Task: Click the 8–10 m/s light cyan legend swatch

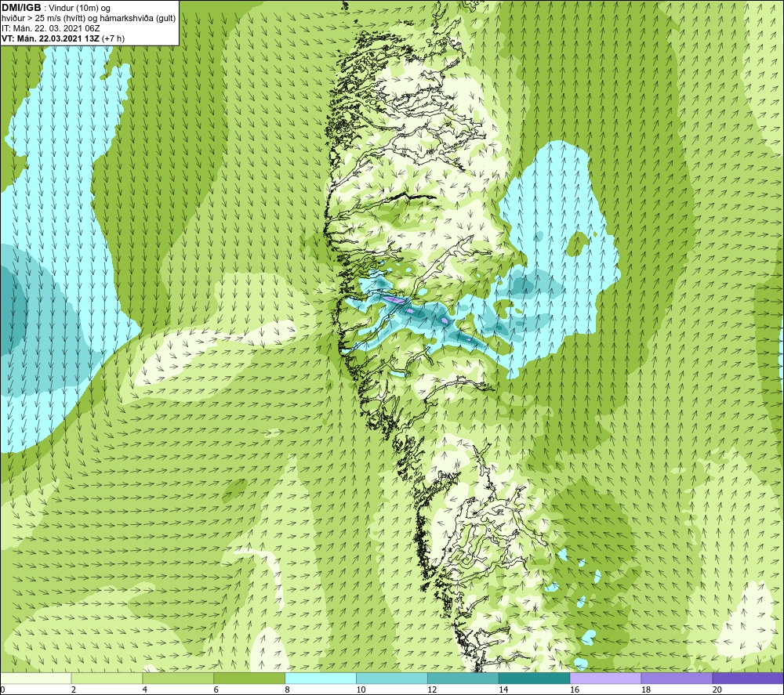Action: pos(321,678)
